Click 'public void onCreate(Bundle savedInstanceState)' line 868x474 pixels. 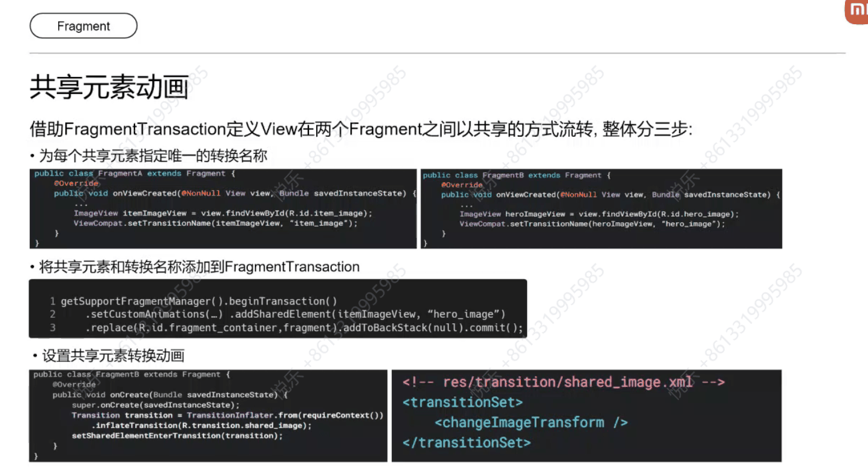[x=170, y=395]
